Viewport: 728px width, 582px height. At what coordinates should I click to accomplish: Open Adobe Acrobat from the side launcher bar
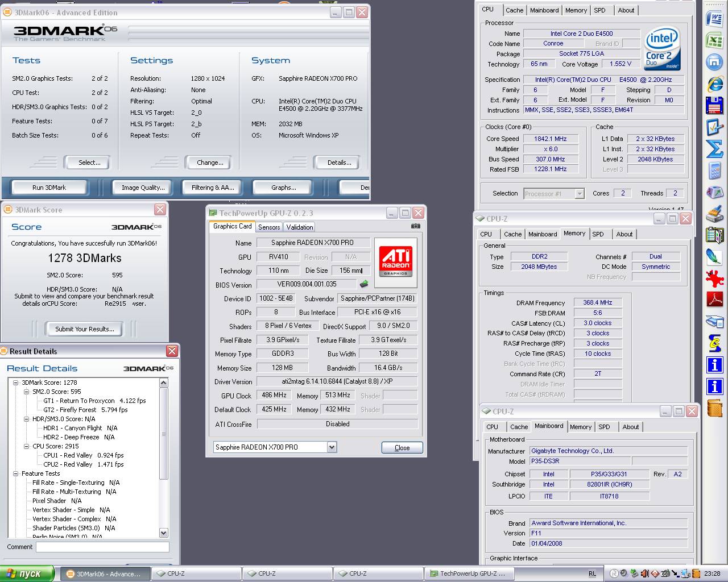714,300
